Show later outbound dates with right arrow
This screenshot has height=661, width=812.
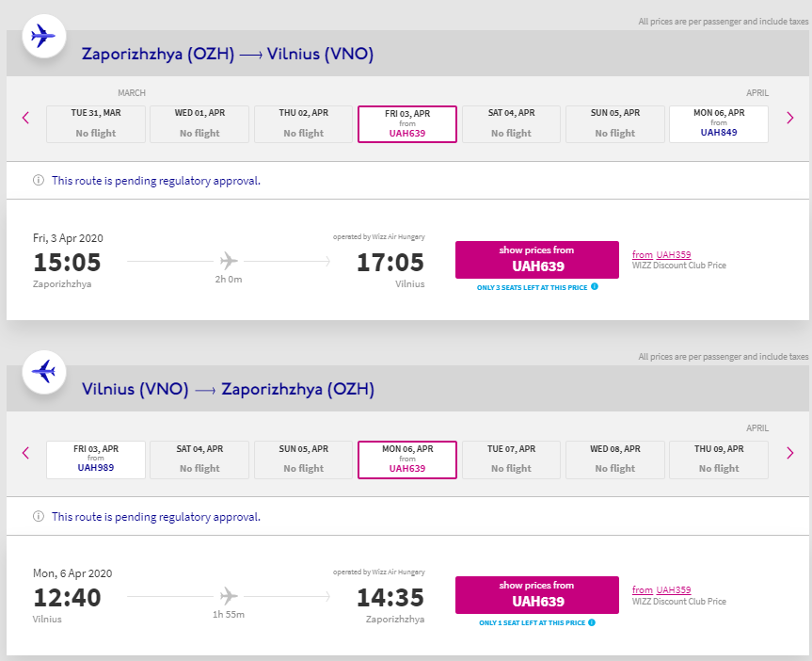789,118
